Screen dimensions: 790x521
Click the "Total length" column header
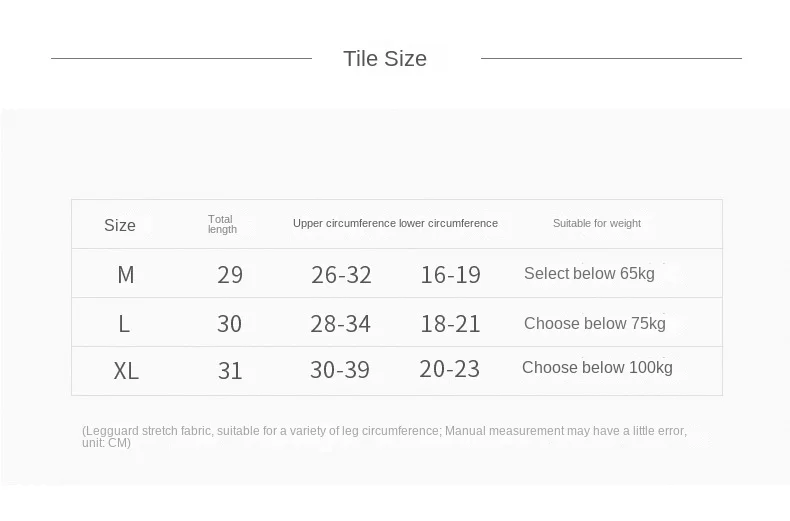click(222, 224)
